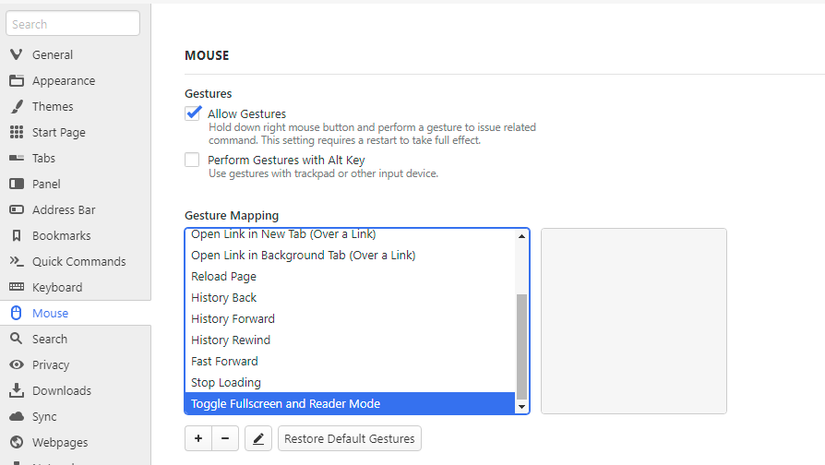Image resolution: width=825 pixels, height=465 pixels.
Task: Select History Rewind gesture
Action: [350, 340]
